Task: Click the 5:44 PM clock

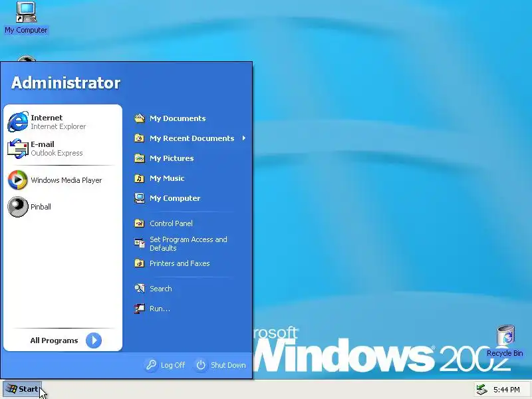Action: (507, 390)
